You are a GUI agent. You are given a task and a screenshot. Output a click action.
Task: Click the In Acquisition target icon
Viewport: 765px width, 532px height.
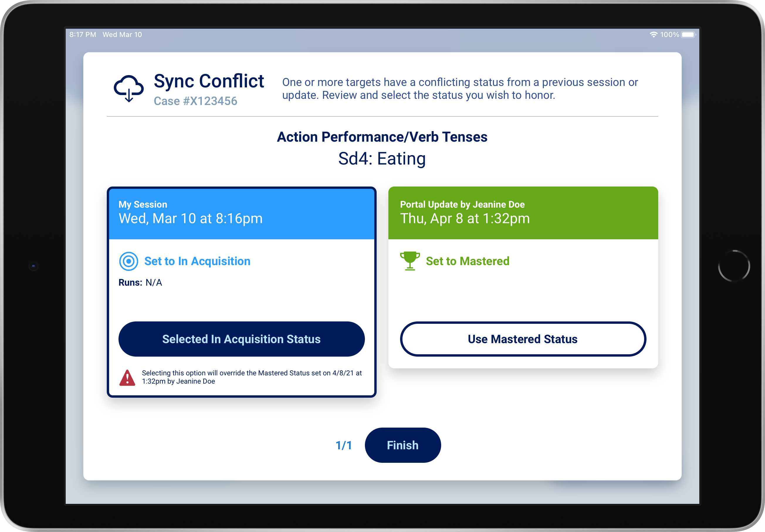128,261
